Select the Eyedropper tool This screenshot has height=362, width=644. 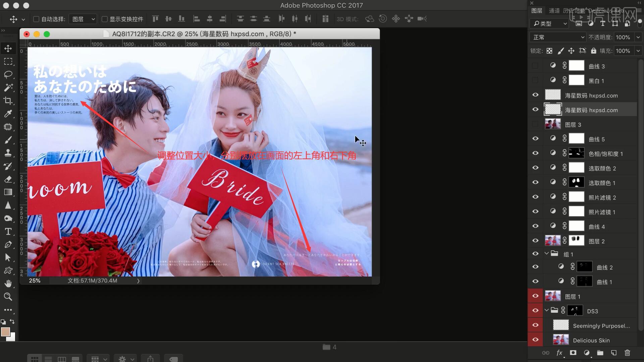8,114
